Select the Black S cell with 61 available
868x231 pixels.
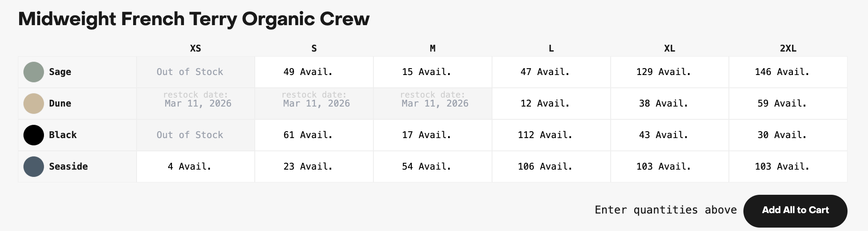point(314,135)
